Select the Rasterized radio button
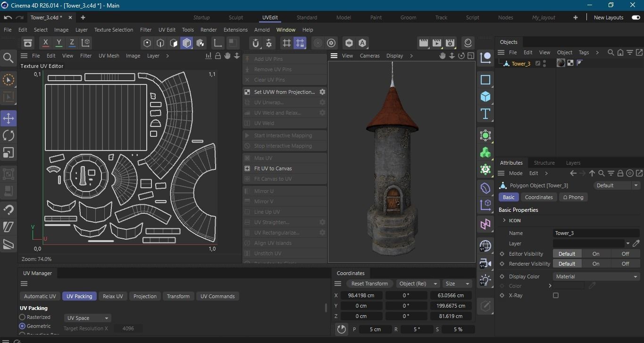The height and width of the screenshot is (343, 644). [22, 318]
